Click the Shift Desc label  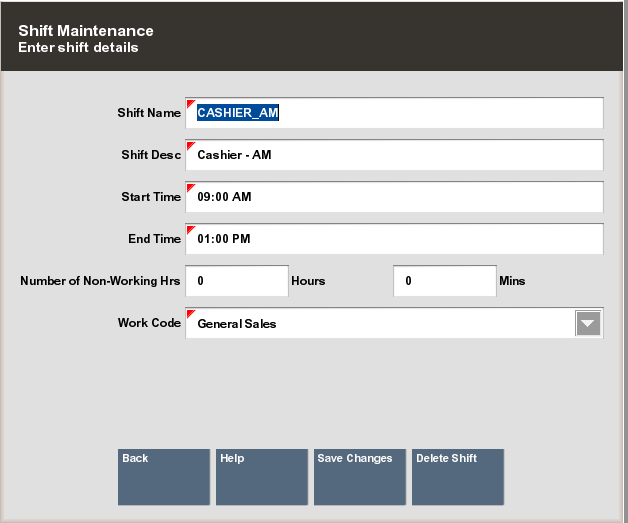[x=151, y=155]
